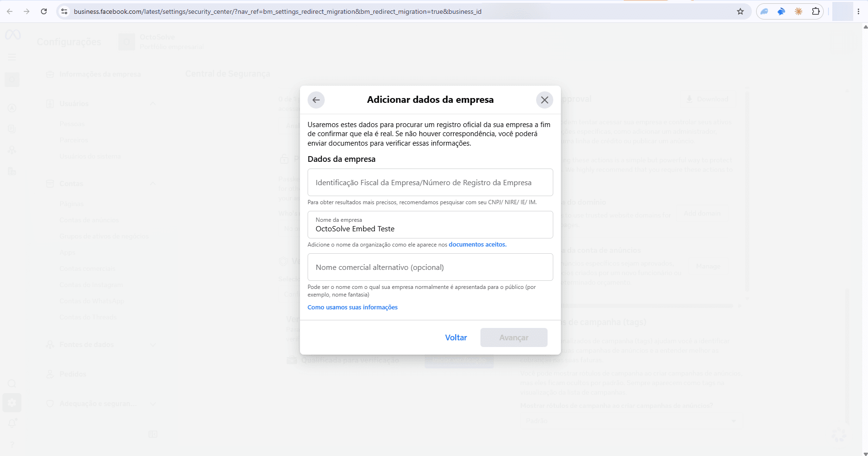This screenshot has height=456, width=868.
Task: Focus the Identificação Fiscal da Empresa field
Action: (430, 182)
